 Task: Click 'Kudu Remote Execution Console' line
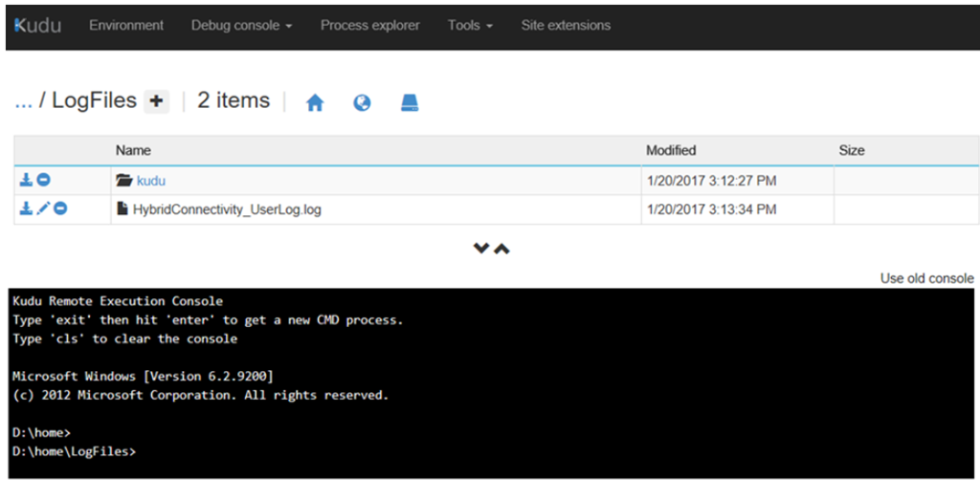[118, 301]
